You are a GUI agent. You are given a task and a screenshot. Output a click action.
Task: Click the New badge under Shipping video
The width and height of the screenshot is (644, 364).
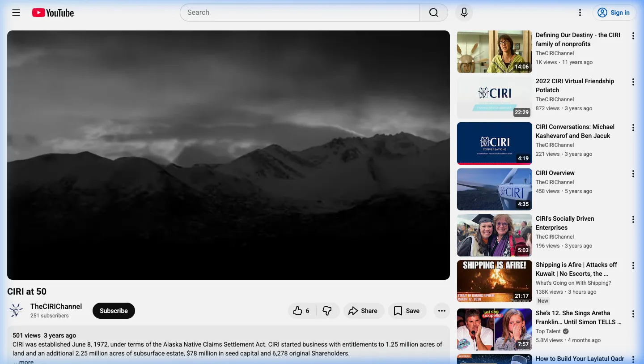coord(543,301)
